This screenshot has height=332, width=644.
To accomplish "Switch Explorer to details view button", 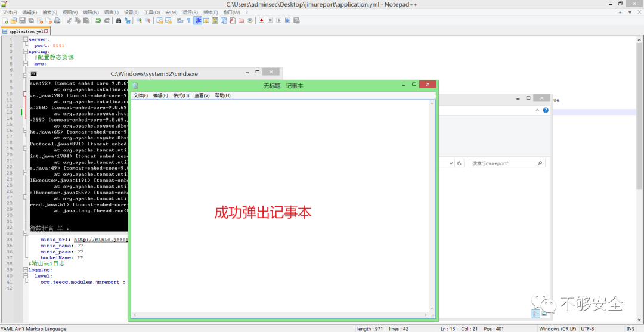I will [x=536, y=314].
